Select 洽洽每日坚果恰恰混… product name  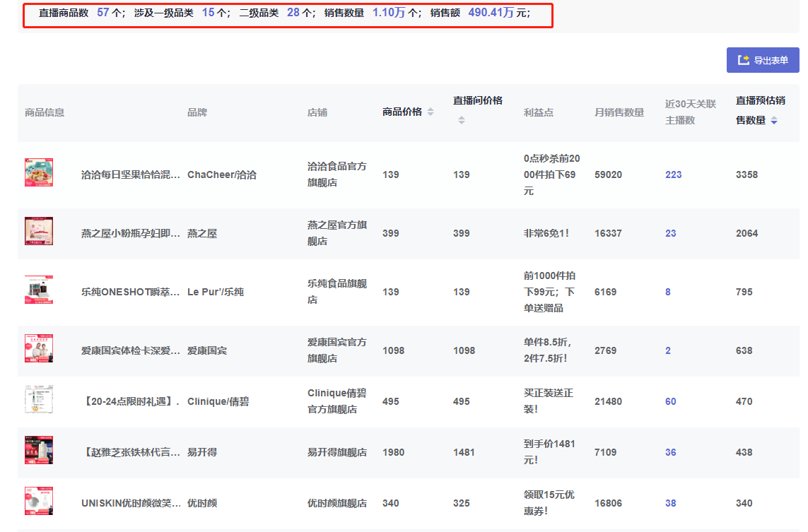coord(130,175)
